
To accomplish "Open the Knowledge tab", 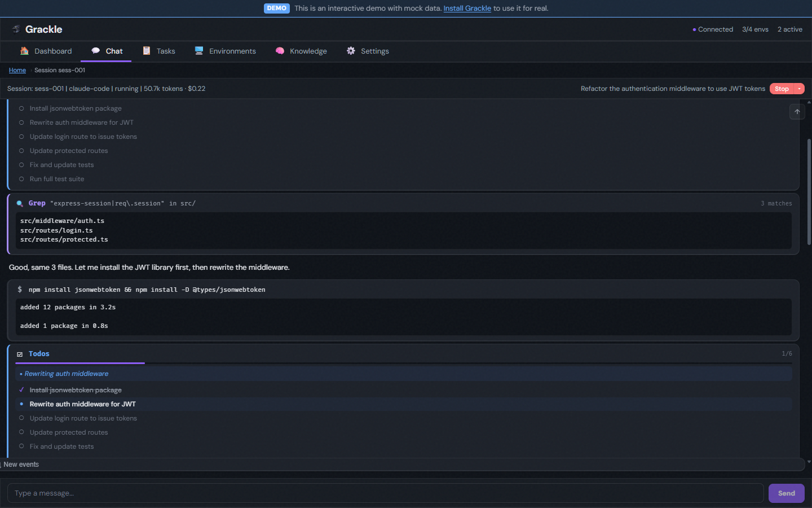I will point(301,51).
